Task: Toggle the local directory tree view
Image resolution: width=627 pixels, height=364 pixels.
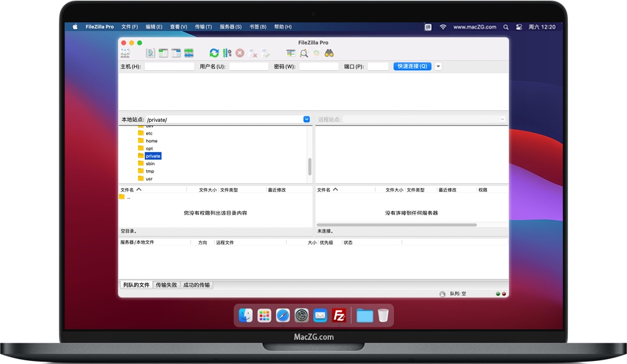Action: [x=163, y=53]
